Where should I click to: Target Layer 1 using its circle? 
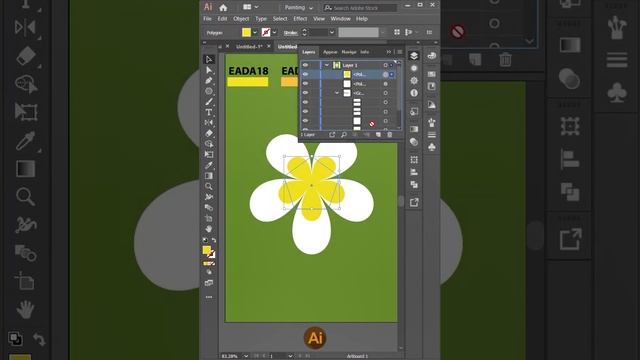[385, 65]
